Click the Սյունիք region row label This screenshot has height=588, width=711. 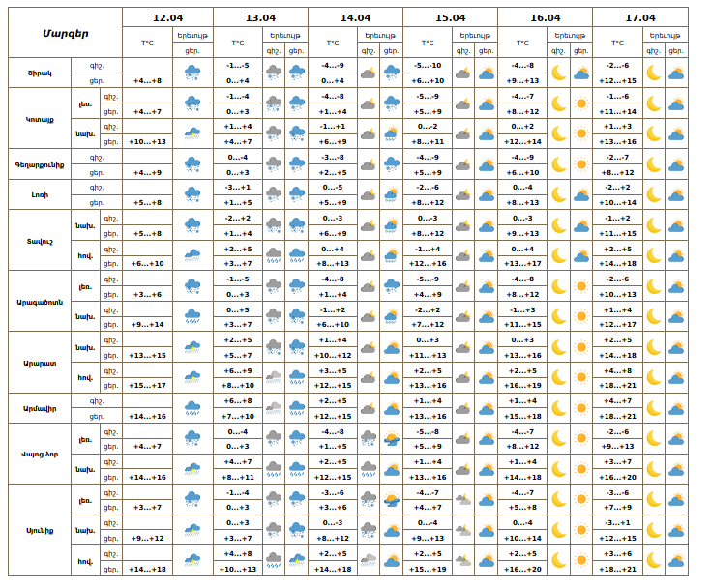[x=40, y=530]
